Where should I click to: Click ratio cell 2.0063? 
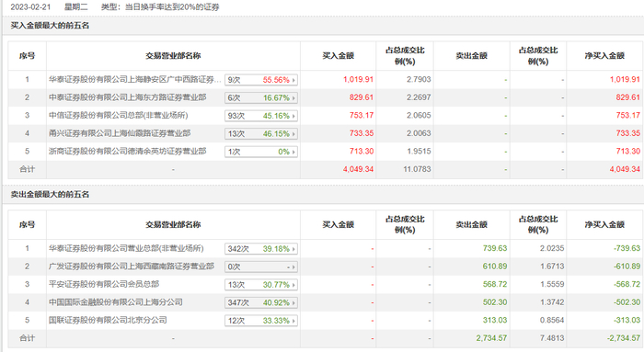click(x=419, y=133)
